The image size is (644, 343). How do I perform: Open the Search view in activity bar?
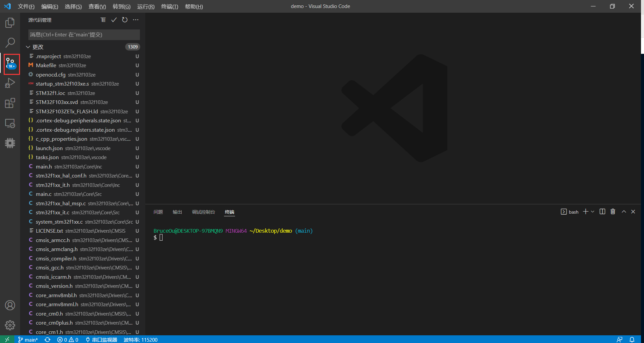tap(10, 42)
